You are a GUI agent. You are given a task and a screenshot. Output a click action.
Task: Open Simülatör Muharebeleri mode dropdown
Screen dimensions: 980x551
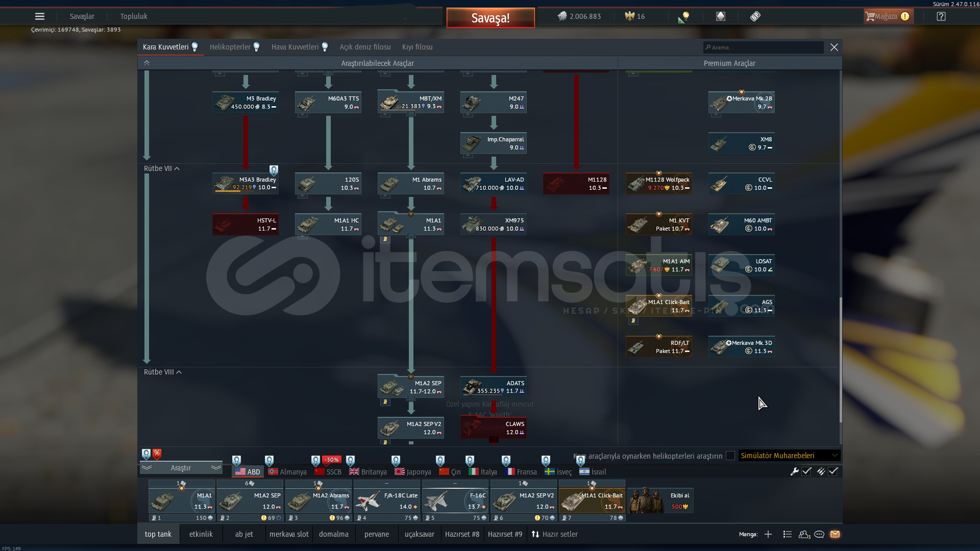[789, 456]
